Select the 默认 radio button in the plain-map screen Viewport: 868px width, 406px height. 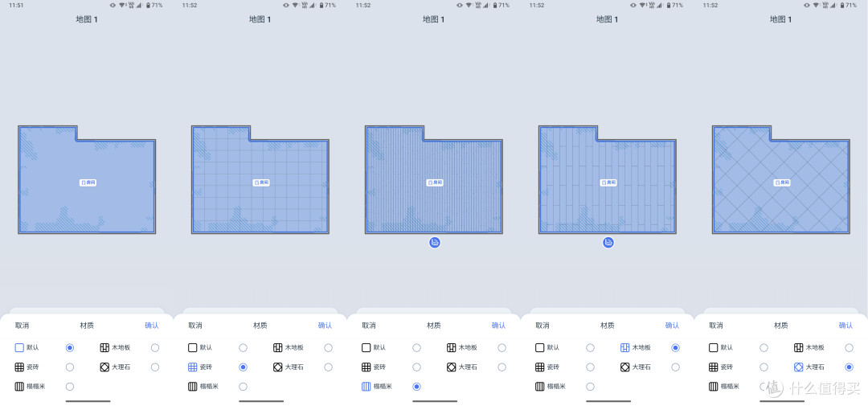70,348
